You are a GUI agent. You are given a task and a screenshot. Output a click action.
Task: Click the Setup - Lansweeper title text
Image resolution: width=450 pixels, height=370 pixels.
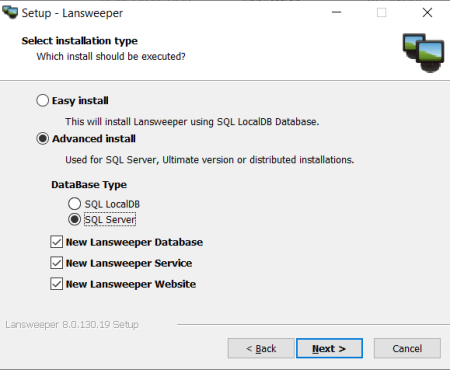coord(72,13)
